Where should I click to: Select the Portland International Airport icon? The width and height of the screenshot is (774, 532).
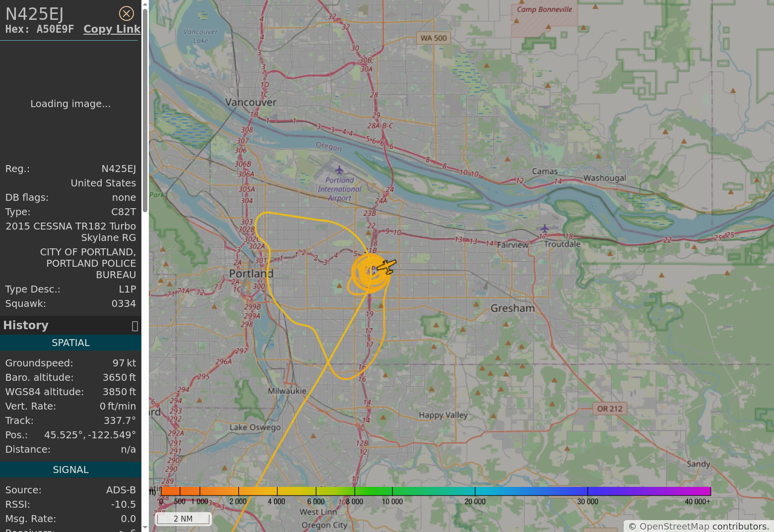339,170
